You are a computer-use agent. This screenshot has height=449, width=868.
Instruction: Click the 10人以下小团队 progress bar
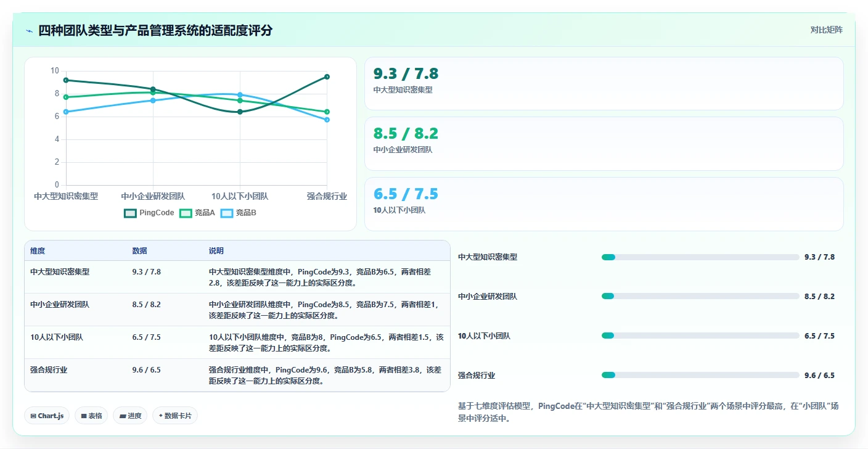(x=700, y=336)
